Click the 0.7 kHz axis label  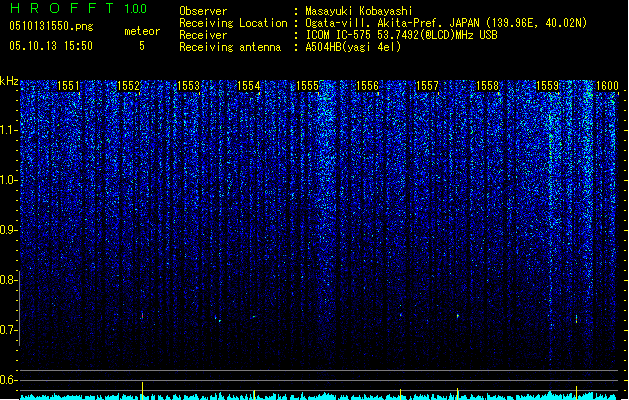click(x=9, y=330)
